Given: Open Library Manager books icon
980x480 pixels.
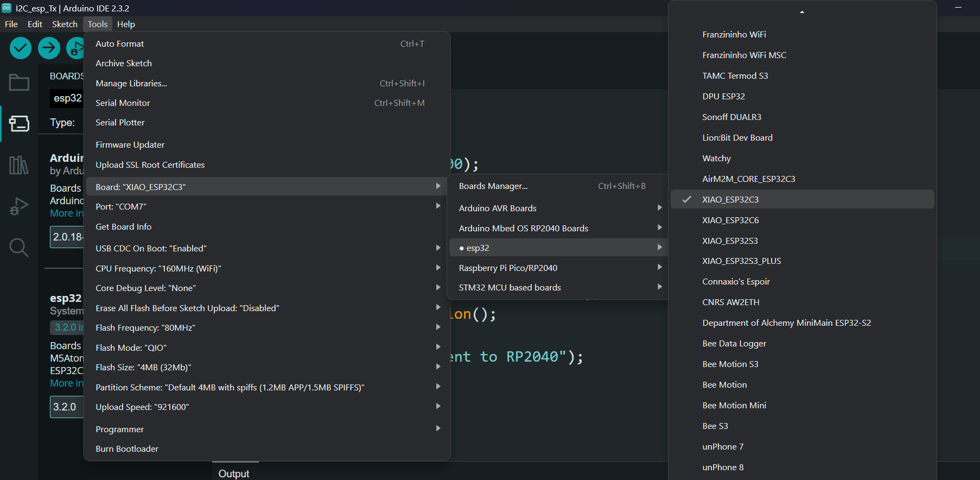Looking at the screenshot, I should pyautogui.click(x=19, y=165).
